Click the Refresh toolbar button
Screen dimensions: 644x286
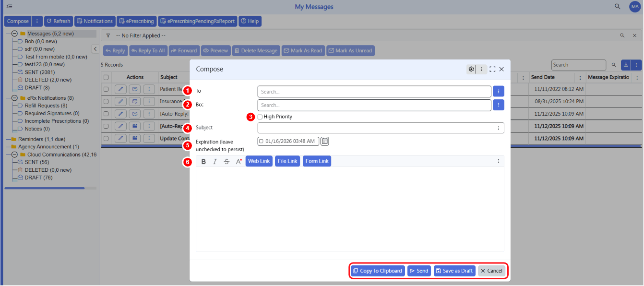[x=58, y=21]
